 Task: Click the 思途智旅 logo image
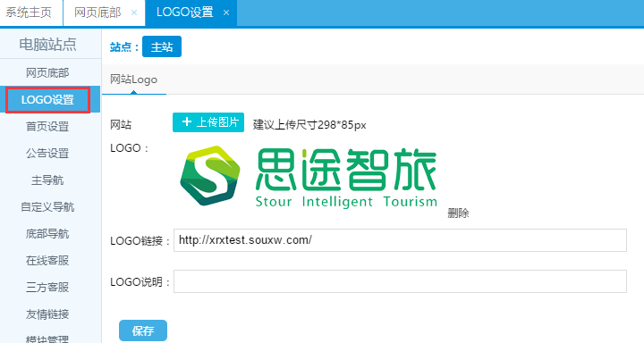tap(309, 177)
